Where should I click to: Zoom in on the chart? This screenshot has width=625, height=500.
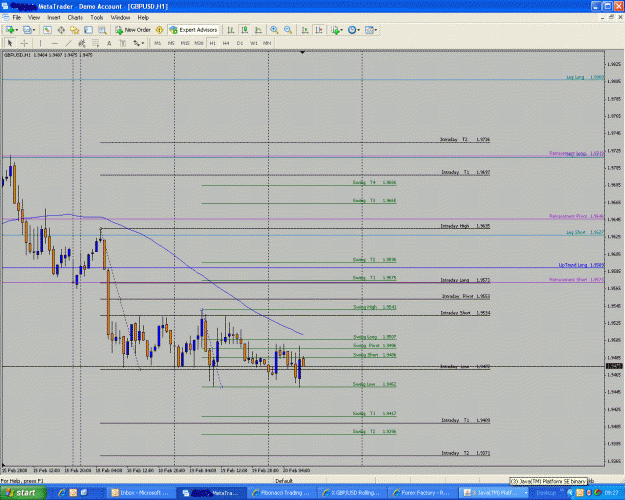(274, 30)
